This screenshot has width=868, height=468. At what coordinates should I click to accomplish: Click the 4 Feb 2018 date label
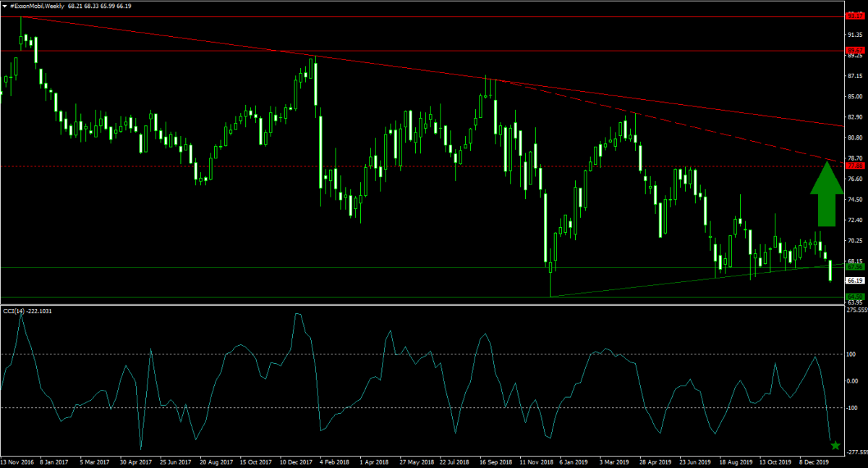[x=335, y=461]
